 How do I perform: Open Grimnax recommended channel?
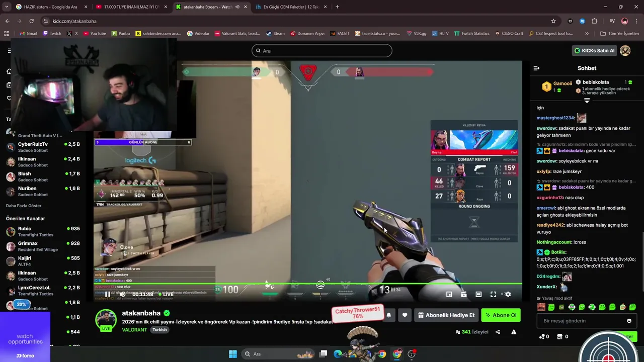click(43, 246)
